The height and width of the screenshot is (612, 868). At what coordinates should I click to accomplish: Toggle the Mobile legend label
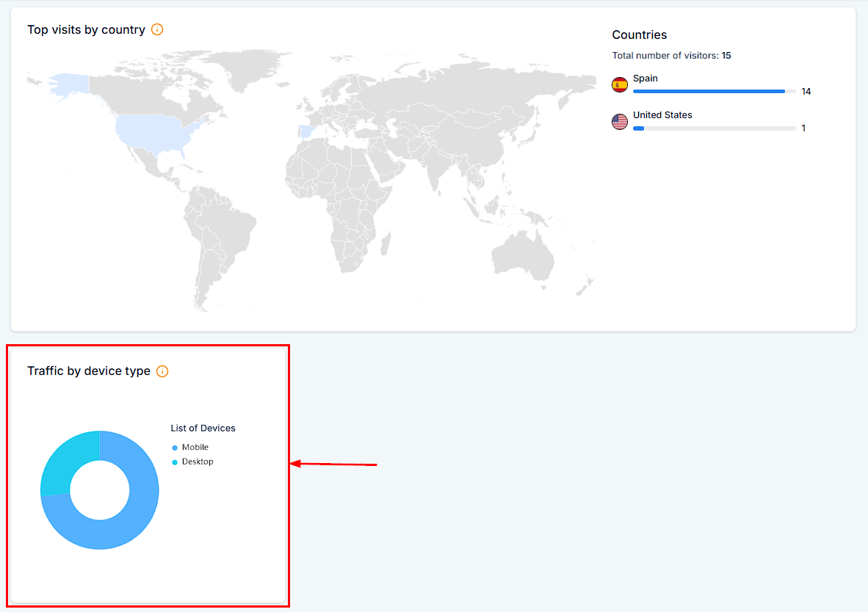[195, 447]
